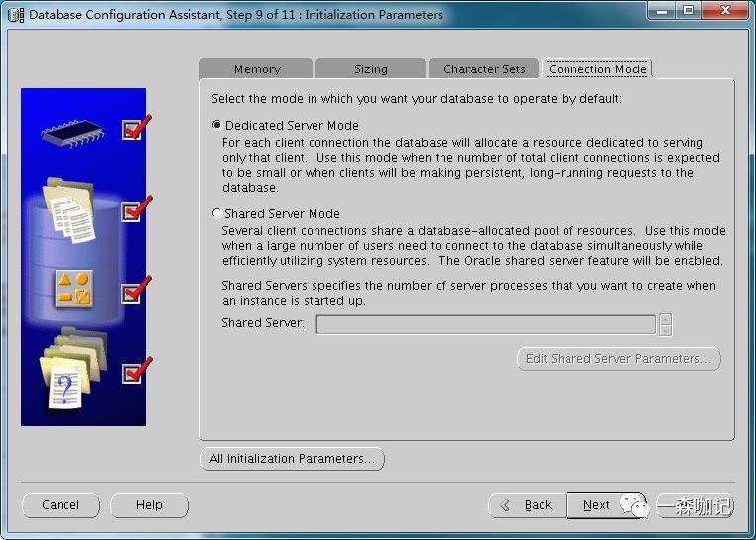Click Edit Shared Server Parameters button
756x540 pixels.
[618, 359]
